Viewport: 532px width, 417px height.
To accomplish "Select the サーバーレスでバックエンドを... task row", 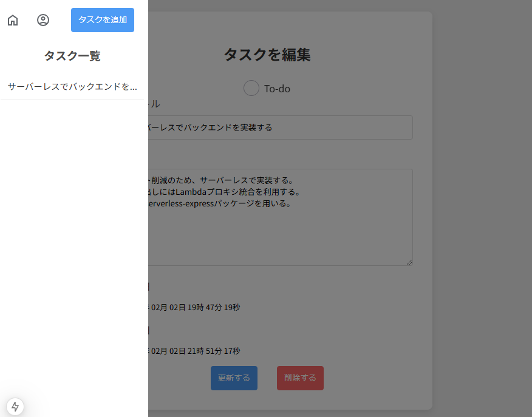I will point(72,87).
